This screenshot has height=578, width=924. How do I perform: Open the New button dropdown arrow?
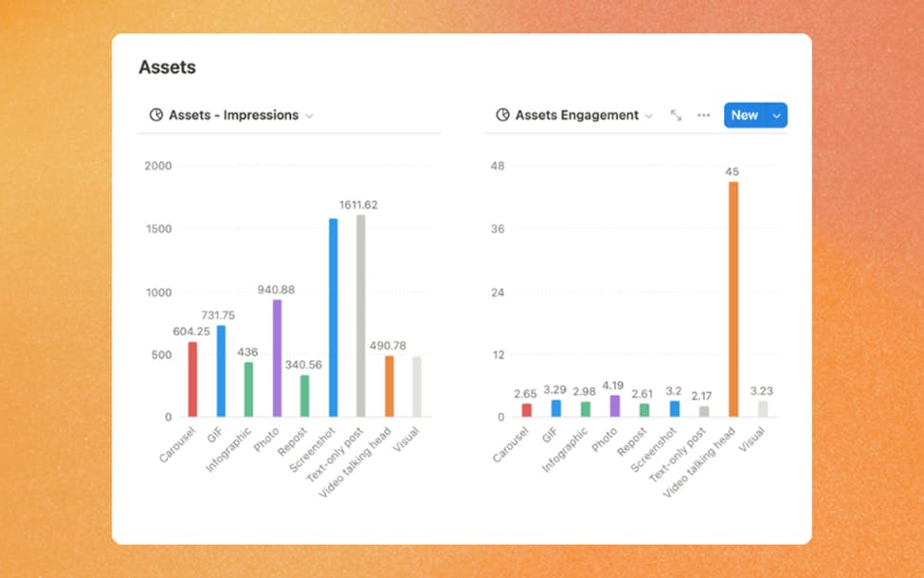(x=777, y=116)
